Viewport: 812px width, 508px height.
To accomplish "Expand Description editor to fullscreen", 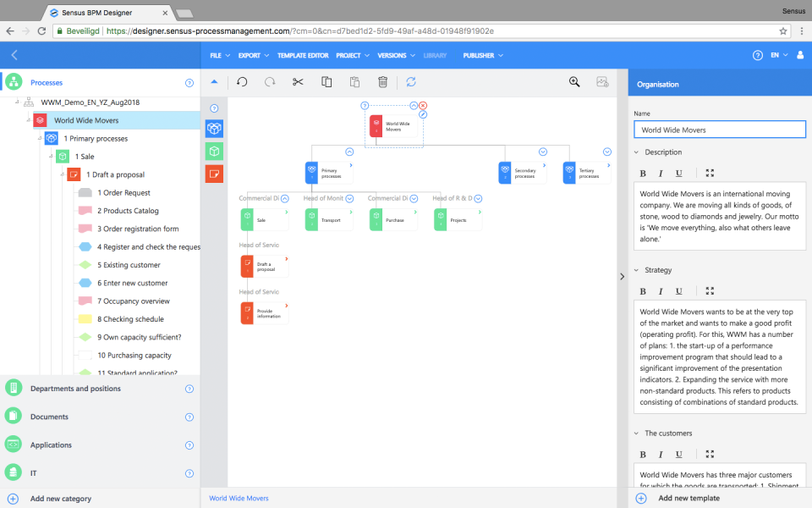I will (x=710, y=173).
